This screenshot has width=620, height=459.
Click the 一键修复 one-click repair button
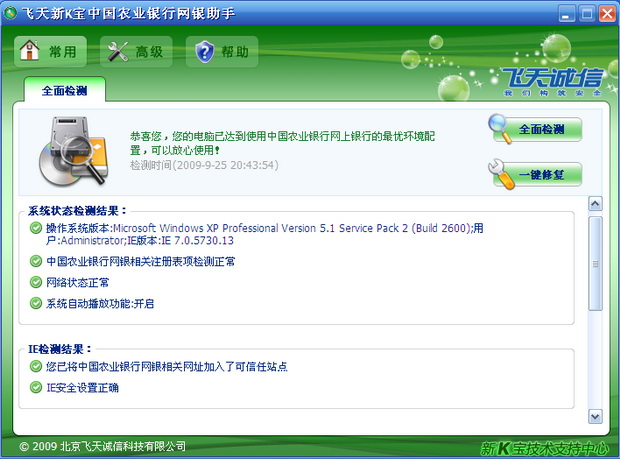tap(536, 174)
